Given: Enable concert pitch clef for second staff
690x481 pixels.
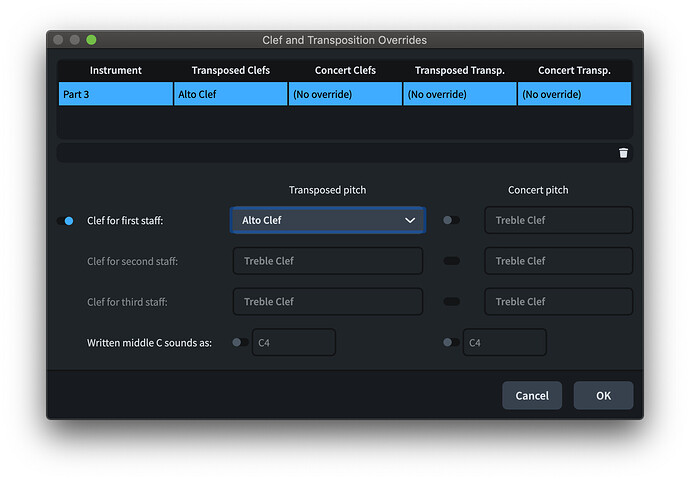Looking at the screenshot, I should pos(452,261).
